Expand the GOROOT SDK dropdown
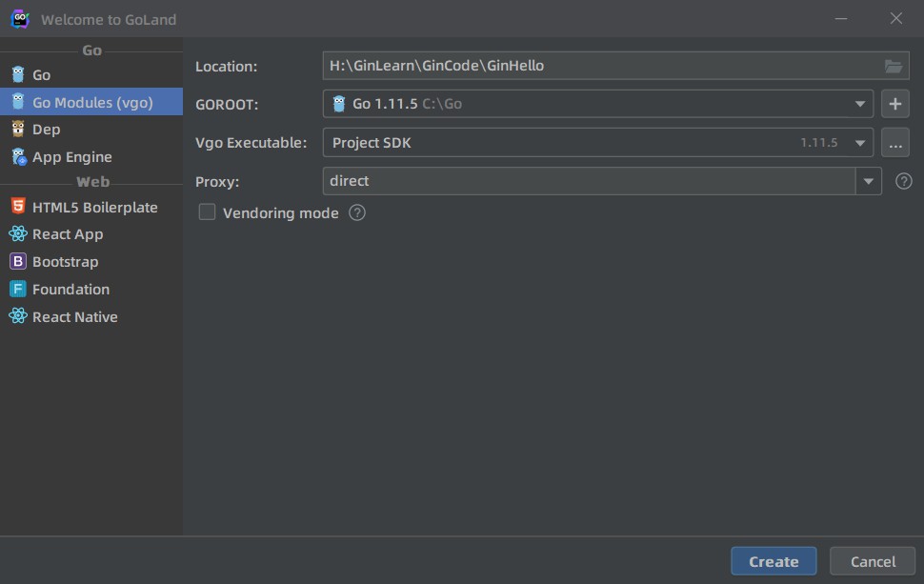The height and width of the screenshot is (584, 924). (859, 104)
